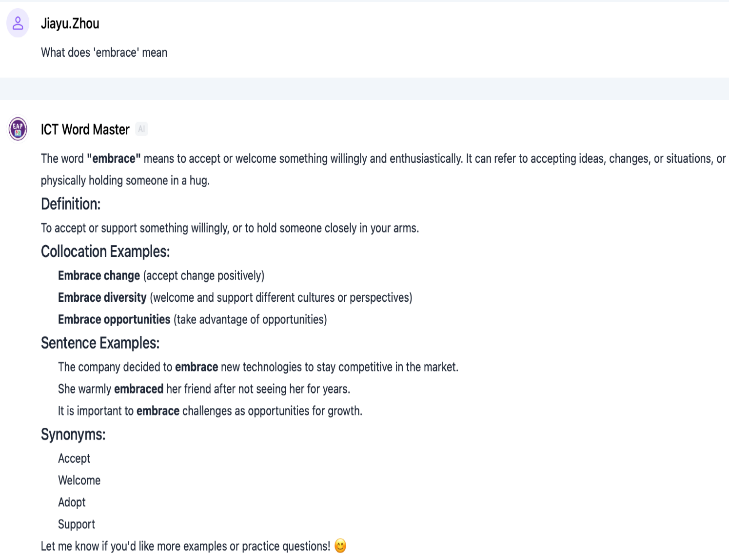729x555 pixels.
Task: Click the bold 'Embrace change' collocation
Action: 99,275
